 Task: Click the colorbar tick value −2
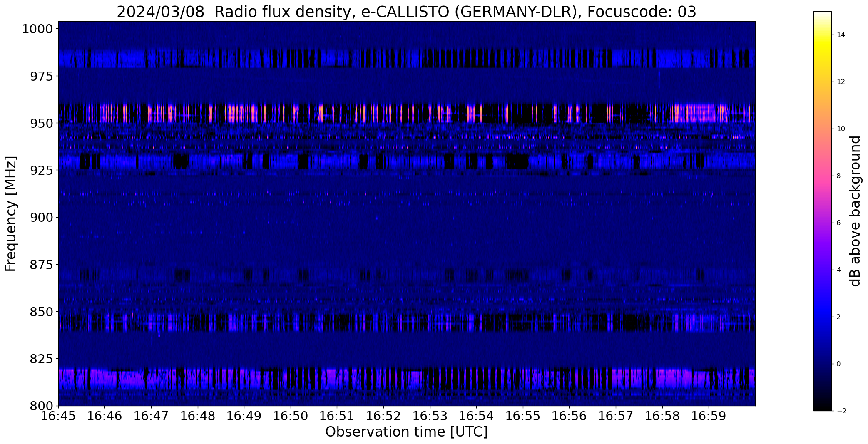tap(841, 411)
